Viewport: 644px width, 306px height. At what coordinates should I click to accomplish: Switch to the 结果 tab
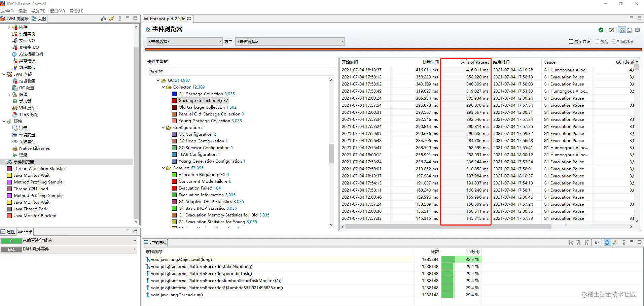tap(25, 232)
